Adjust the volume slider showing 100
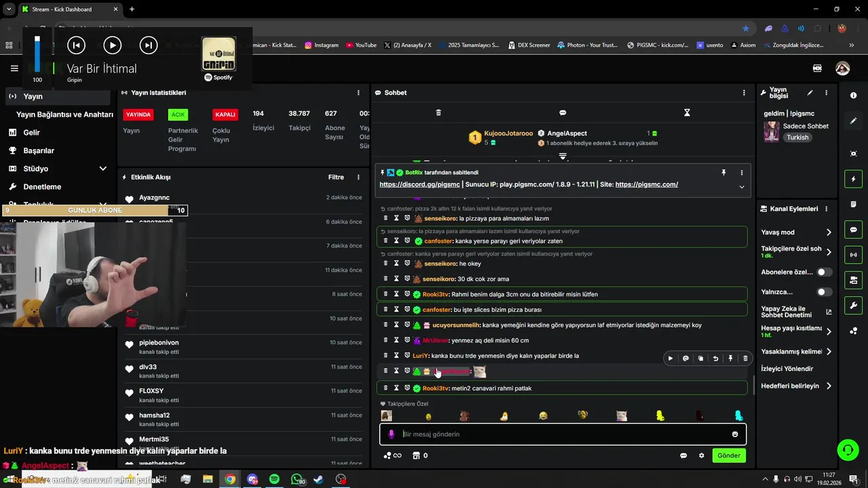This screenshot has width=868, height=488. (37, 54)
